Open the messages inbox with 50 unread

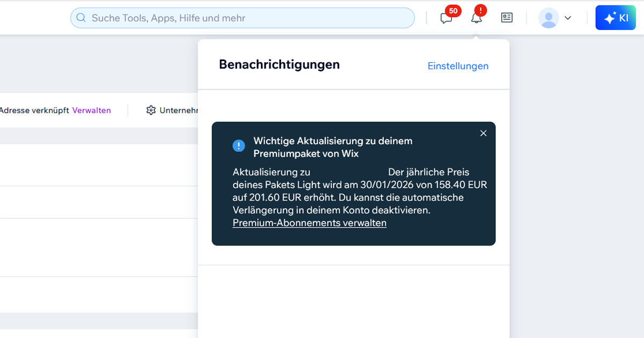446,18
